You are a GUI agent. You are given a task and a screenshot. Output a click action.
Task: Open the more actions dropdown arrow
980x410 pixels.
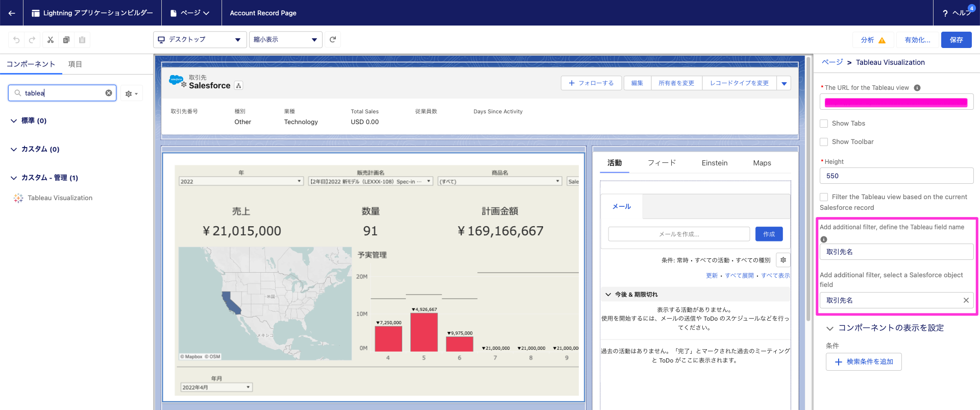(x=784, y=83)
